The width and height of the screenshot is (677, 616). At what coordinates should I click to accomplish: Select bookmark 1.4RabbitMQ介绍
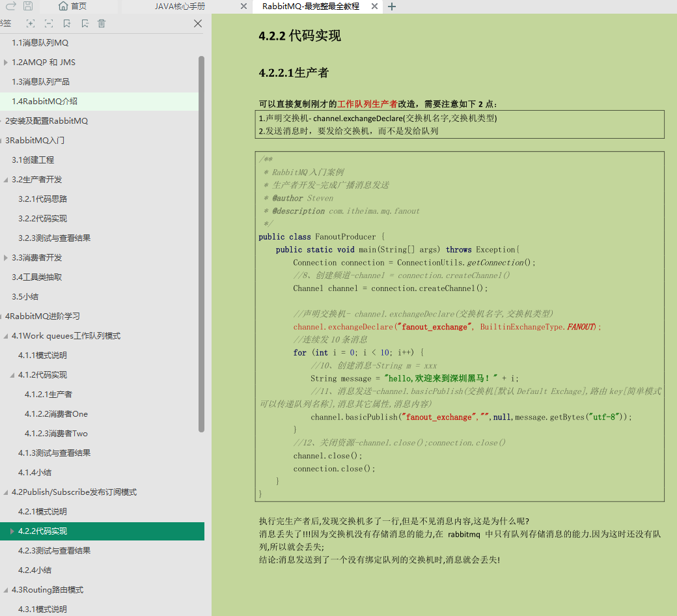point(44,101)
